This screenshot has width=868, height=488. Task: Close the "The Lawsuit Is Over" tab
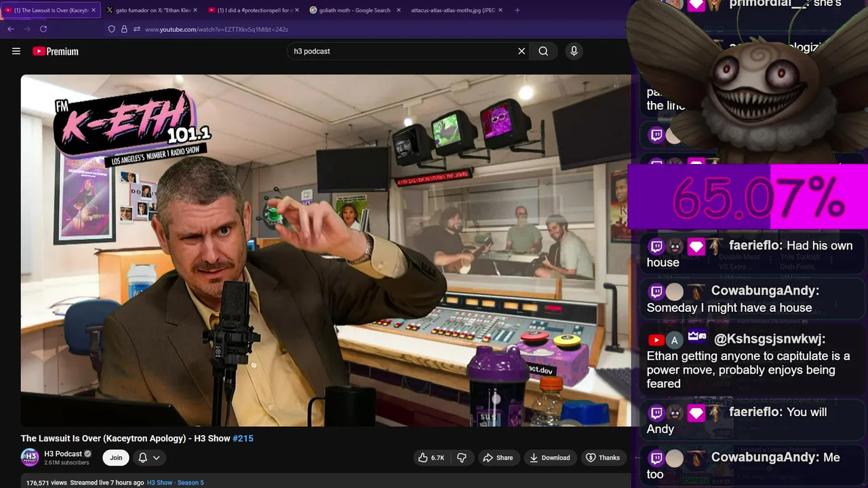pyautogui.click(x=94, y=10)
